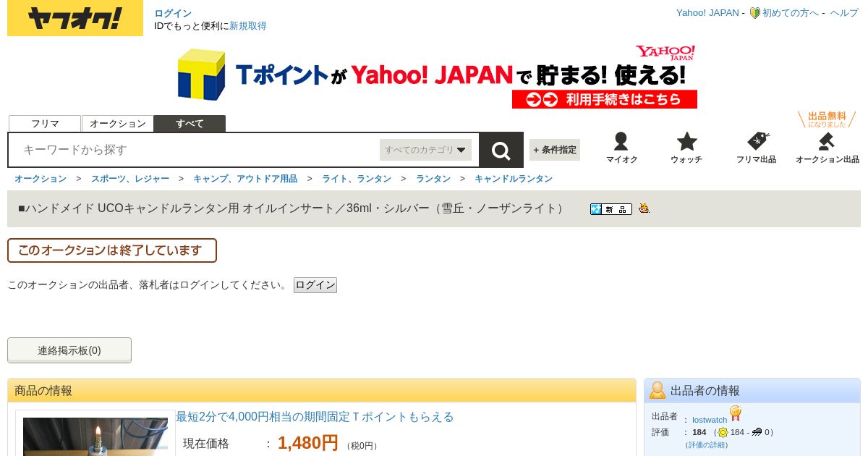Click the seller medal icon

(736, 413)
